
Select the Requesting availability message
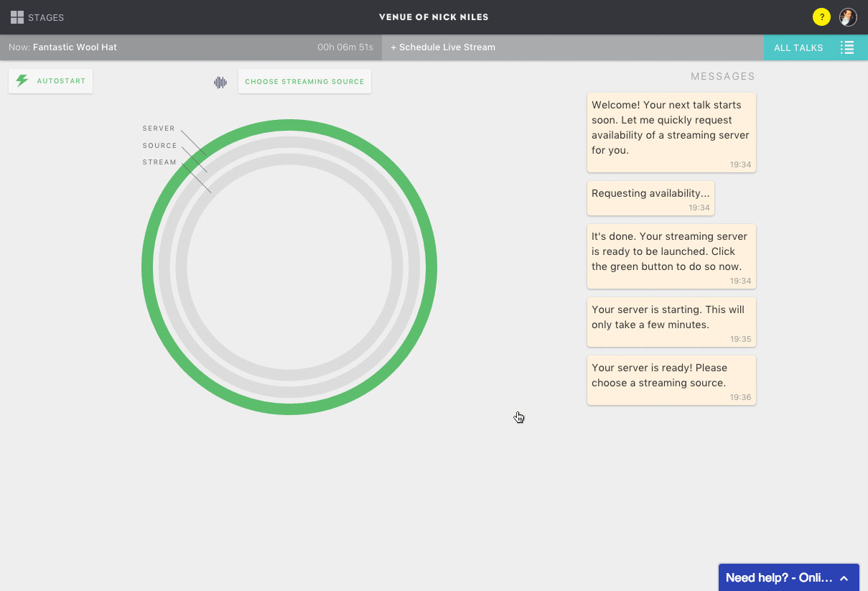650,198
